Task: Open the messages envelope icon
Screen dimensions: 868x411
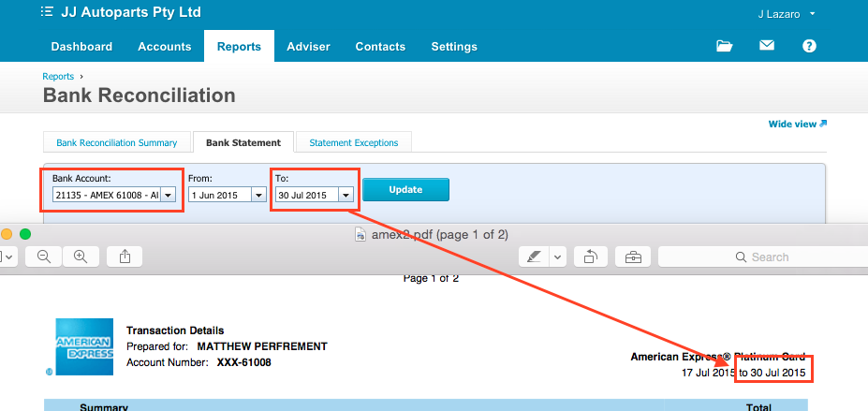Action: point(767,46)
